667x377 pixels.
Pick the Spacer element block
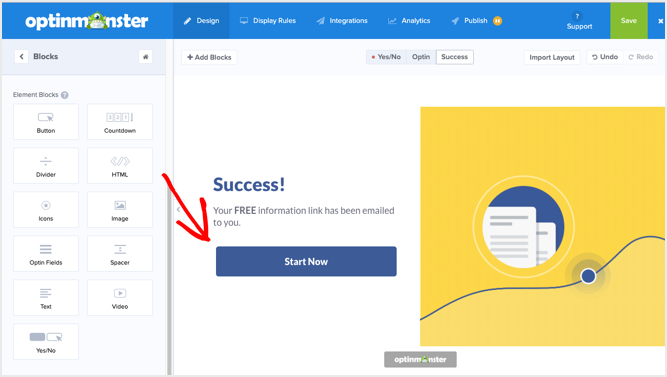coord(120,254)
